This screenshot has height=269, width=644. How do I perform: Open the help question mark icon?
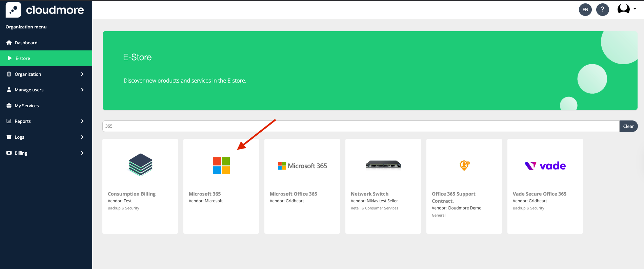pos(602,9)
